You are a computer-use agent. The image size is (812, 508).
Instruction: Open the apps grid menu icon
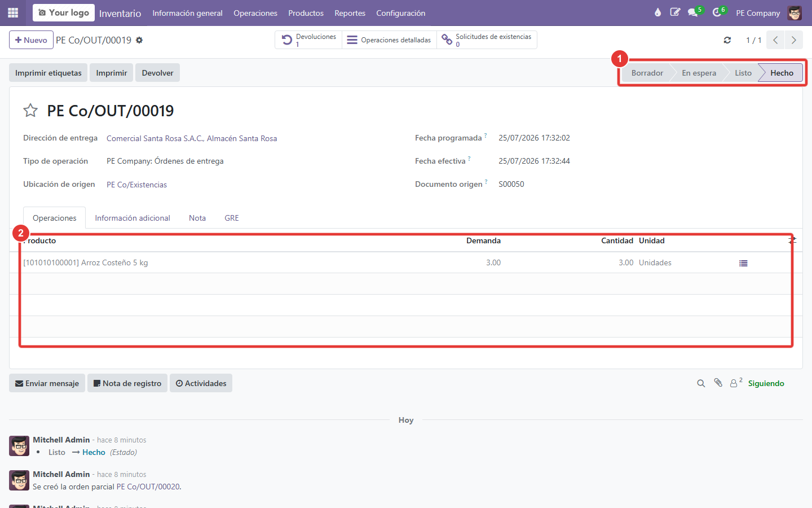coord(13,12)
